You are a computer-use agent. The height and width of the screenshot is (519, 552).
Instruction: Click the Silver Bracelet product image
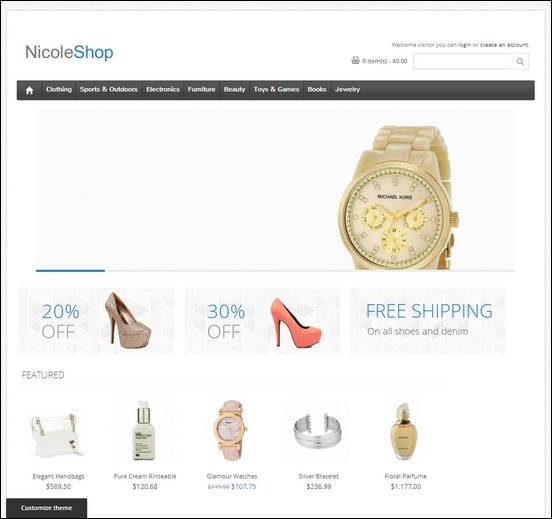(x=318, y=432)
